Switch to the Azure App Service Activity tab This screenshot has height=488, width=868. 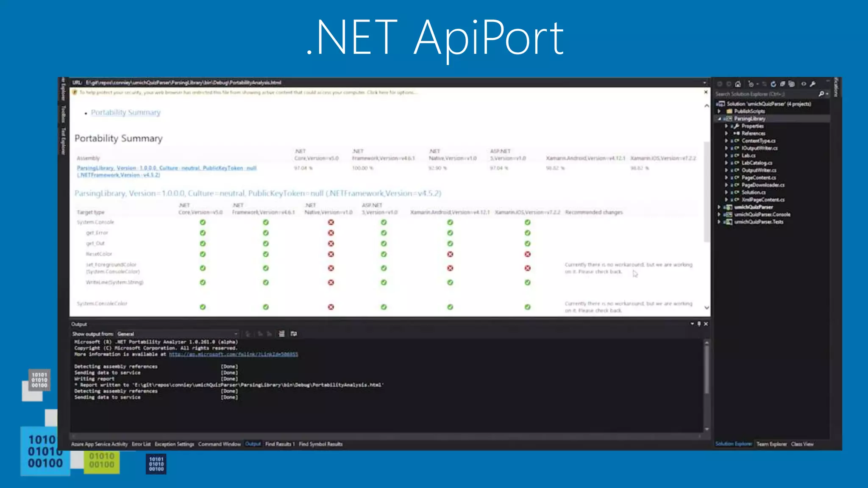(x=100, y=444)
